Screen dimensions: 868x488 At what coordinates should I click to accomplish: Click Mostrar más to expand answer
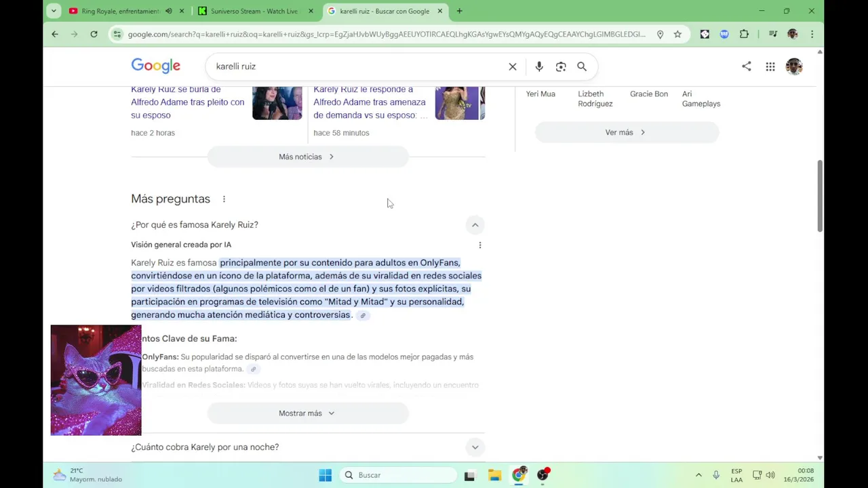(x=308, y=413)
